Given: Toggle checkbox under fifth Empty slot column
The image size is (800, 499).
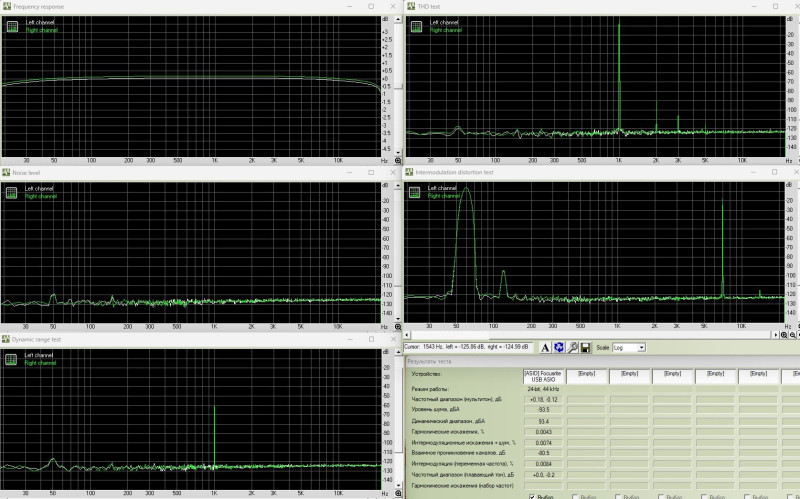Looking at the screenshot, I should pyautogui.click(x=747, y=496).
